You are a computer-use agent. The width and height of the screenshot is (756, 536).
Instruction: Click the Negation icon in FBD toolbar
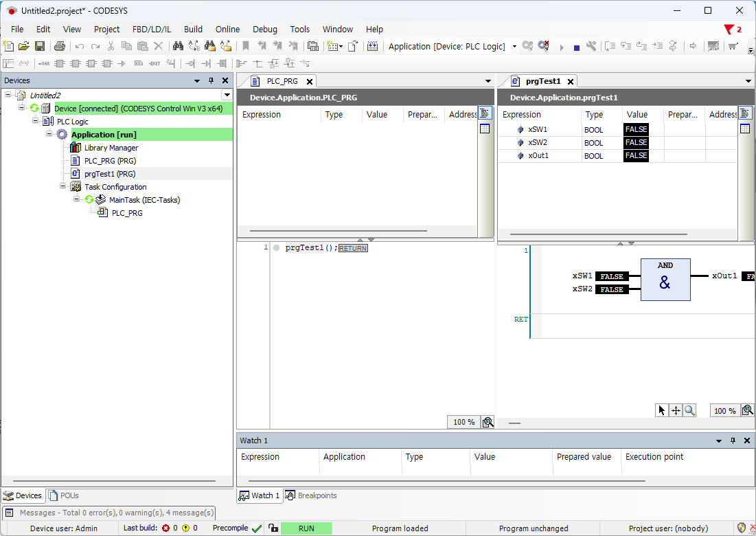(190, 63)
